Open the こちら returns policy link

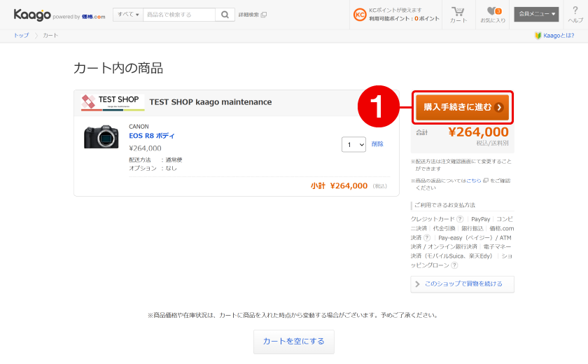474,181
